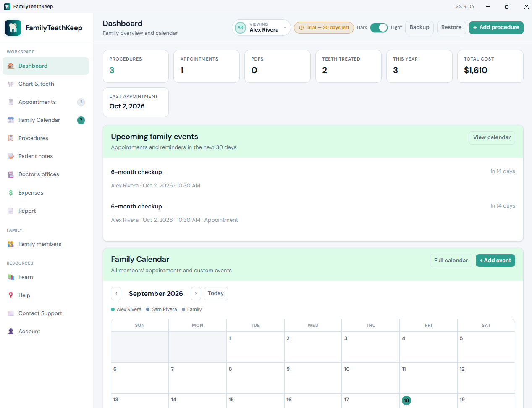Click the Backup button

(419, 28)
